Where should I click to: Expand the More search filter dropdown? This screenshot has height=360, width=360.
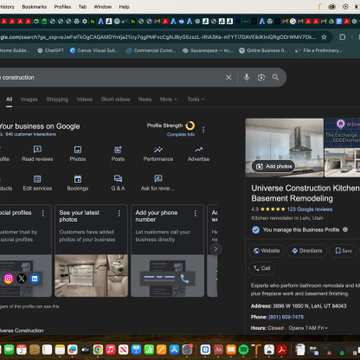[x=168, y=99]
